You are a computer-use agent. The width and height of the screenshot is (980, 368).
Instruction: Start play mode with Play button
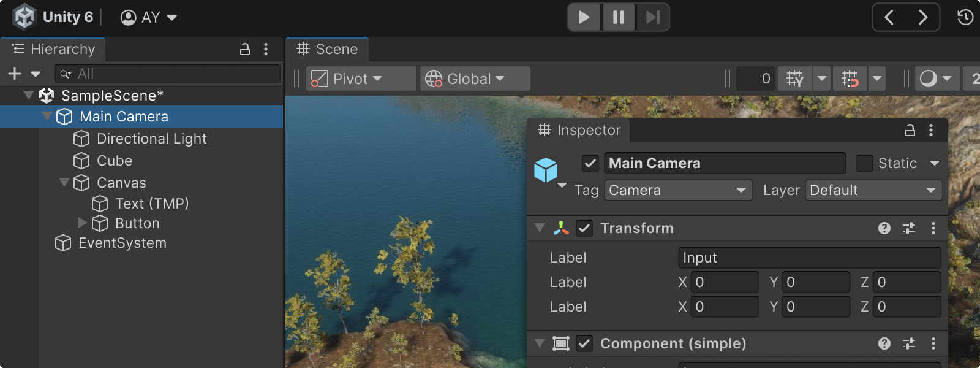584,17
